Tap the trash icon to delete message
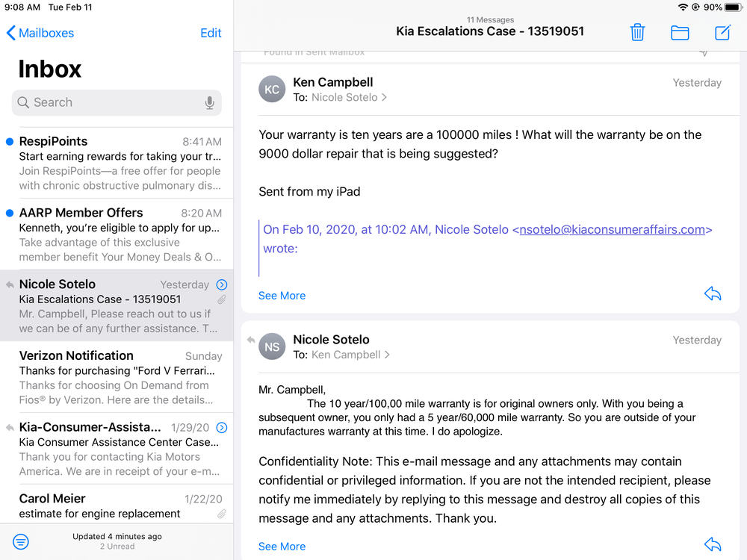This screenshot has width=747, height=560. [637, 32]
